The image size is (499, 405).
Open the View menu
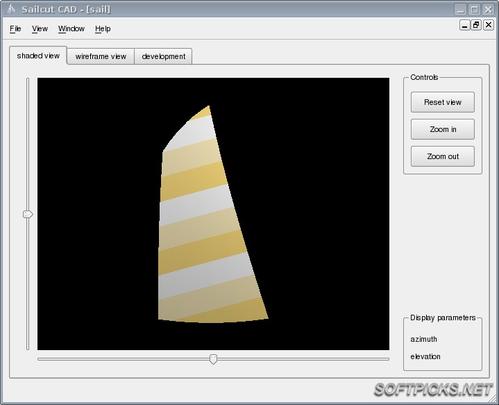click(40, 29)
